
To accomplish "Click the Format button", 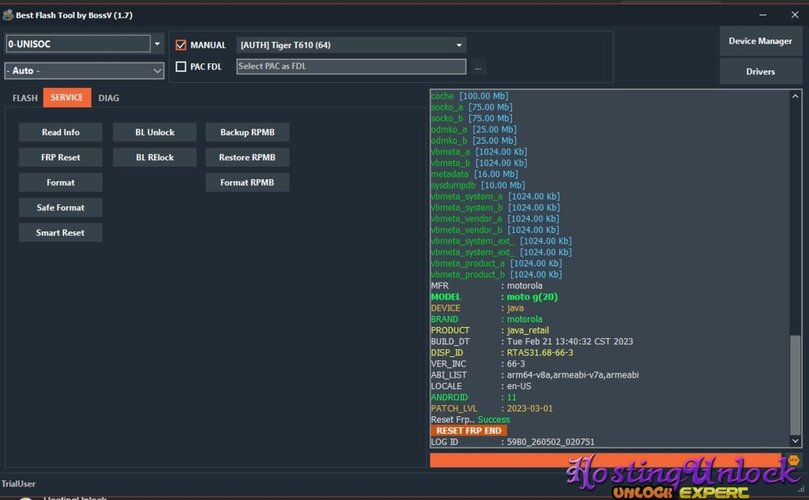I will [60, 182].
